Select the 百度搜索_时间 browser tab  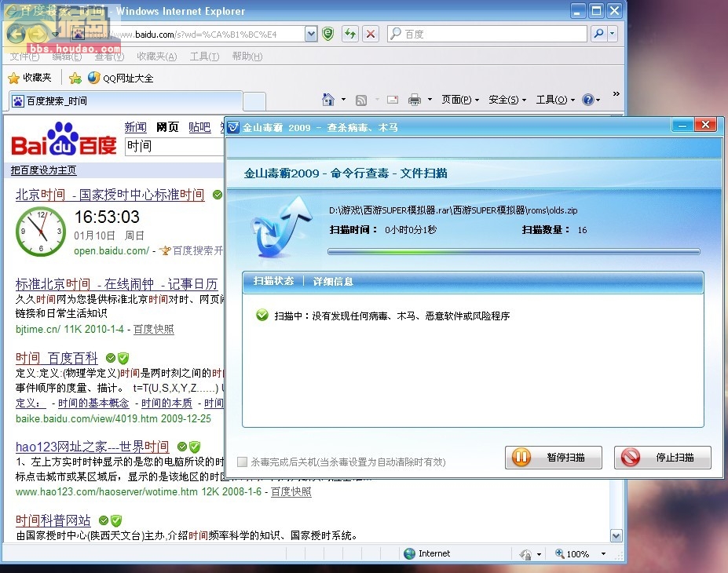(126, 100)
